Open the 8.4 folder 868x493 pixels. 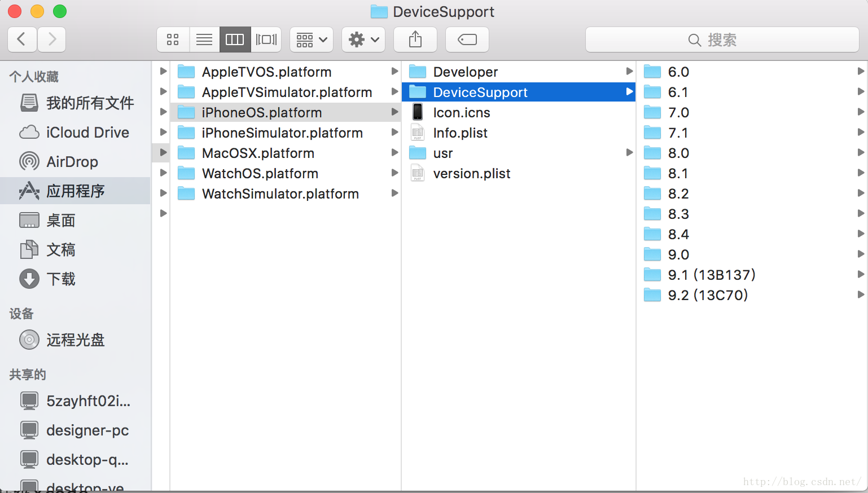[x=752, y=234]
